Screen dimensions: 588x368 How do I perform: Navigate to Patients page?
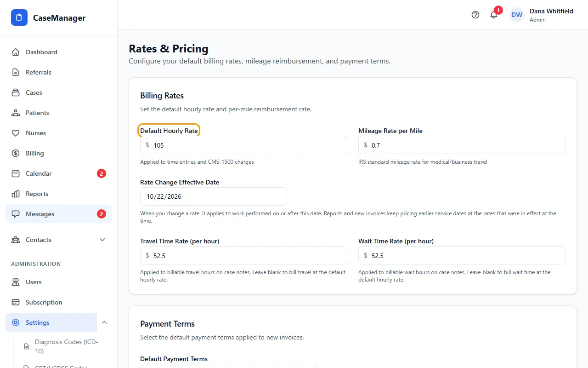58,113
